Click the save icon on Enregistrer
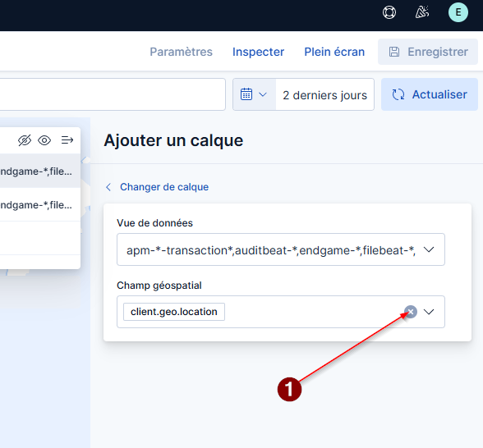 [394, 52]
